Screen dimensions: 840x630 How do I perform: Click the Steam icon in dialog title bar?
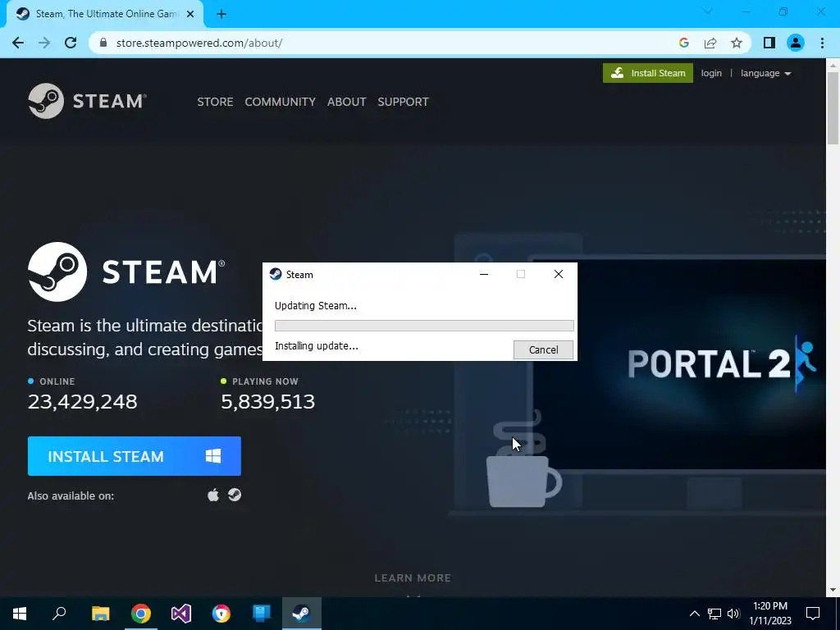[276, 274]
